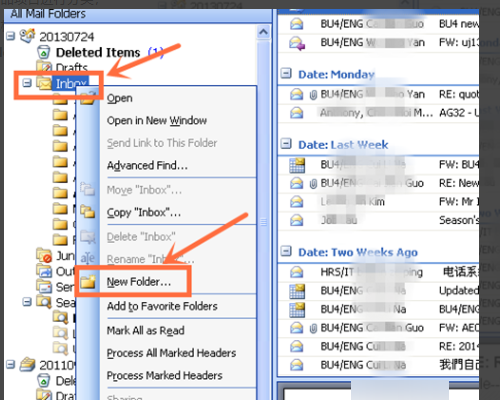The width and height of the screenshot is (500, 400).
Task: Select the Inbox folder
Action: pos(71,83)
